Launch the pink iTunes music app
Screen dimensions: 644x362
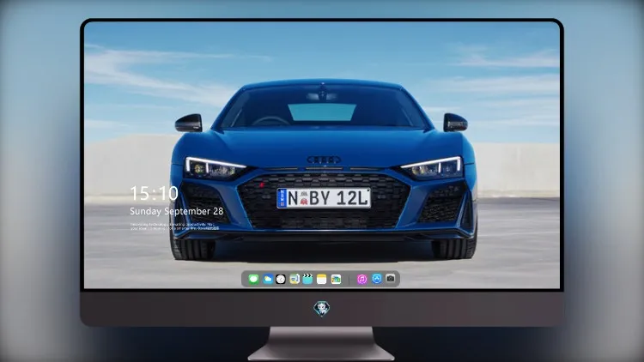coord(361,279)
